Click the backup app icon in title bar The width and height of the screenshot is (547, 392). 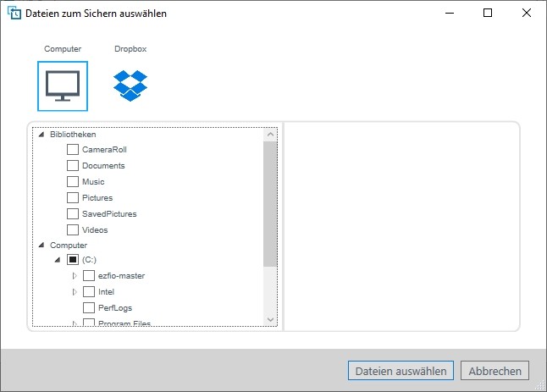(x=14, y=14)
